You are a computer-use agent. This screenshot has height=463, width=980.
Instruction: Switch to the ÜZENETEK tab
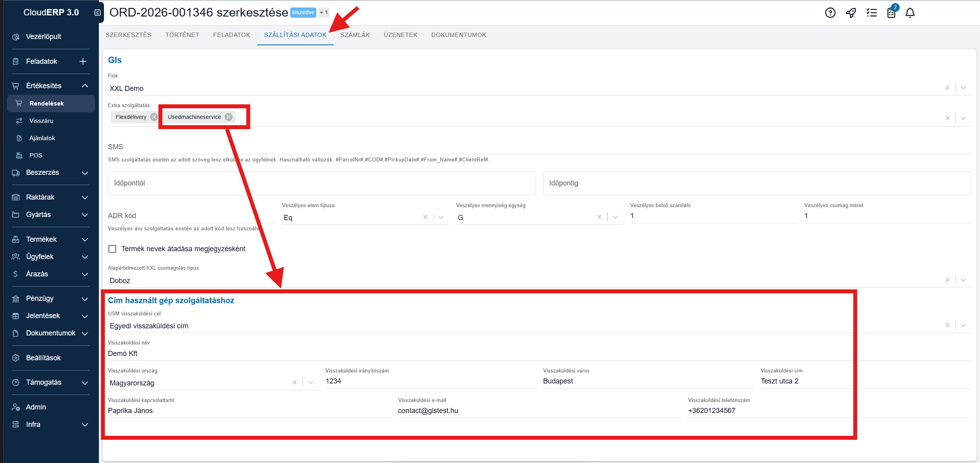(x=401, y=35)
